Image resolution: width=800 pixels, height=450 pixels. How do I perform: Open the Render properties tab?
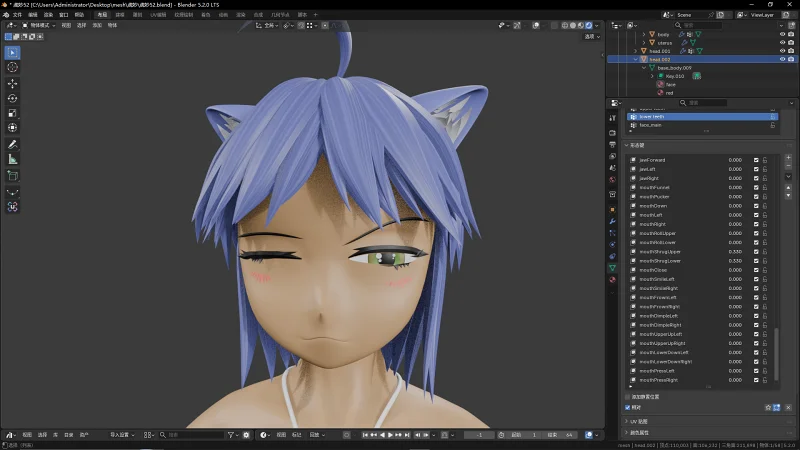pyautogui.click(x=612, y=133)
